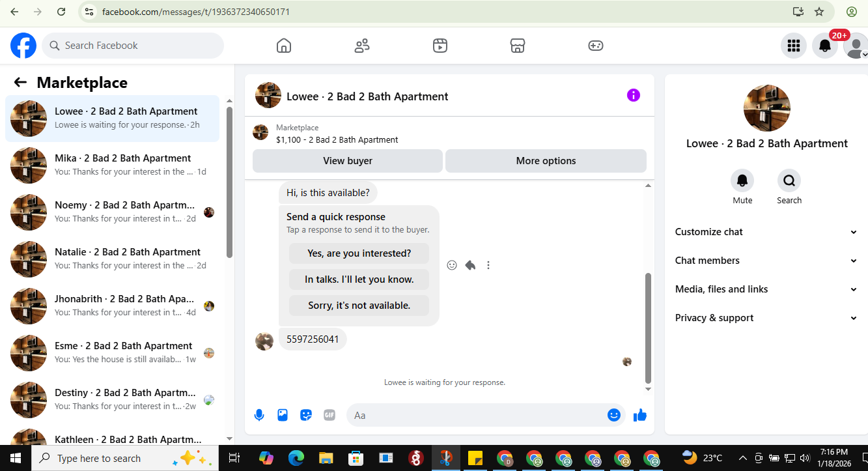This screenshot has height=471, width=868.
Task: Open Destiny conversation in chat list
Action: pyautogui.click(x=112, y=400)
